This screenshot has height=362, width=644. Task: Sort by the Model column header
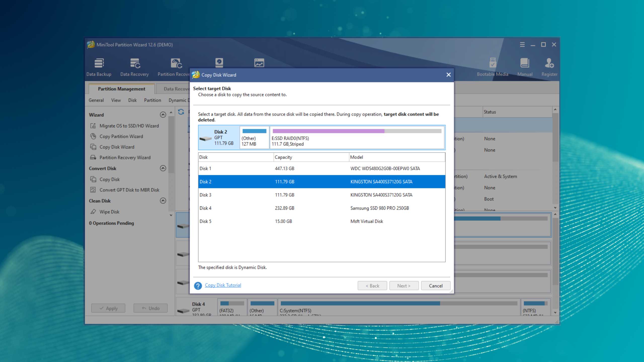[x=397, y=157]
